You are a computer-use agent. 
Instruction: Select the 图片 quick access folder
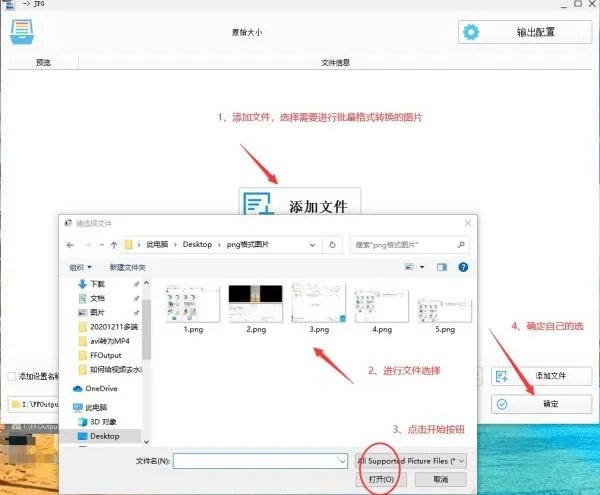(x=97, y=313)
